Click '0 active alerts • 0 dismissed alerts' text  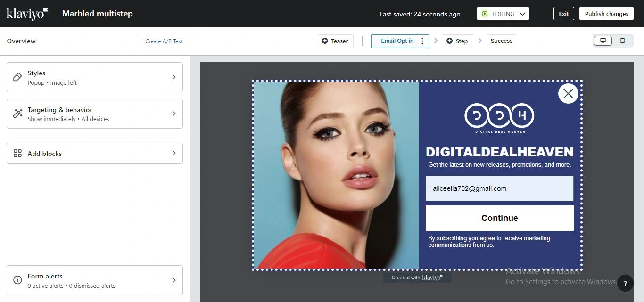71,286
